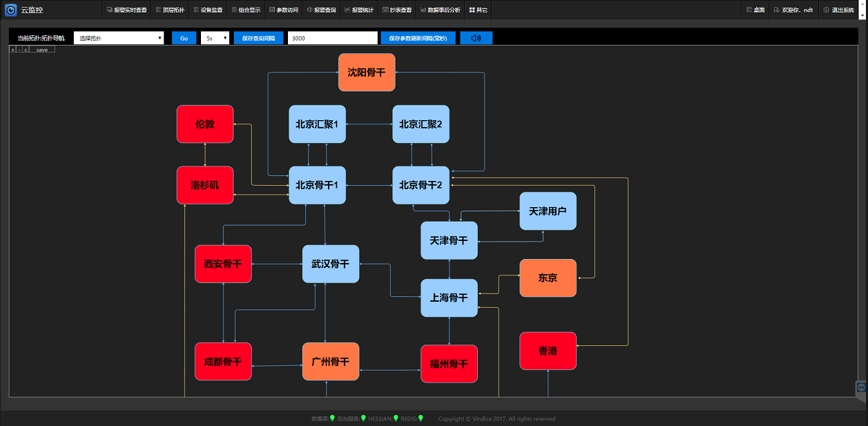Click the 保存查询间隔 button
The width and height of the screenshot is (868, 426).
(258, 39)
